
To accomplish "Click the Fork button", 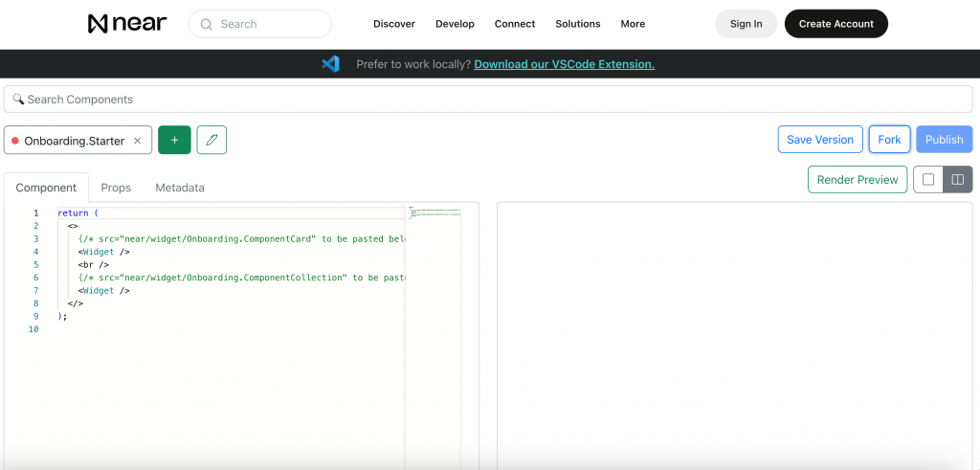I will click(889, 140).
